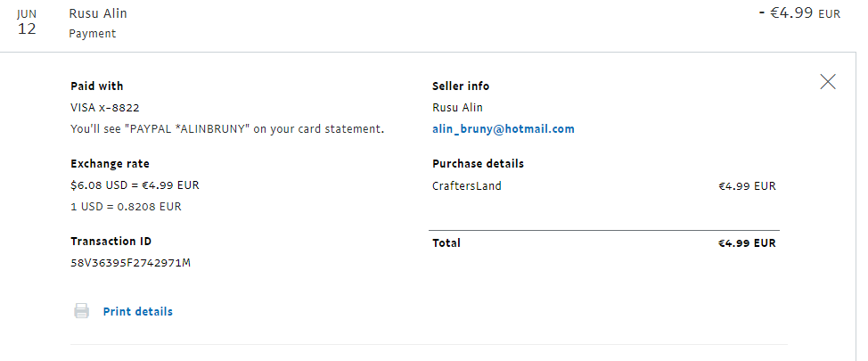Select the transaction ID 58V36395F2742971M

[x=130, y=263]
